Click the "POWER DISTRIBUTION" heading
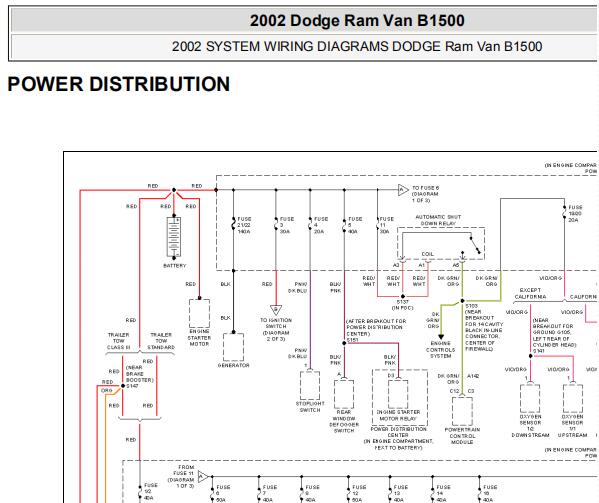The width and height of the screenshot is (599, 503). tap(119, 84)
